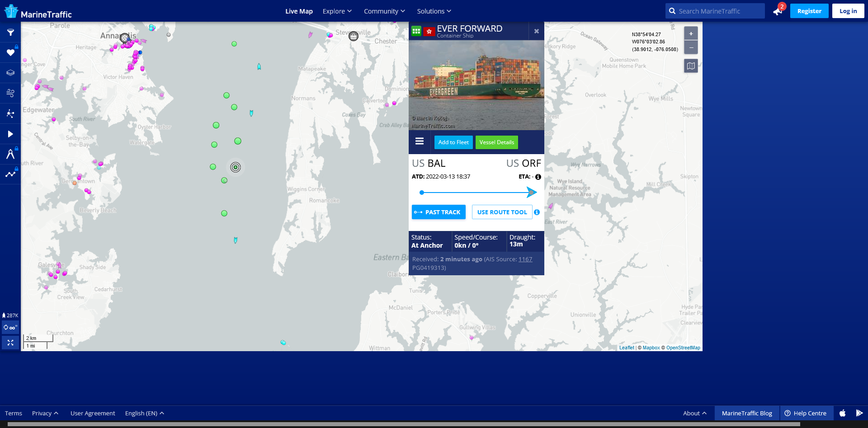Open the OpenStreetMap attribution link
This screenshot has width=868, height=428.
[x=683, y=348]
